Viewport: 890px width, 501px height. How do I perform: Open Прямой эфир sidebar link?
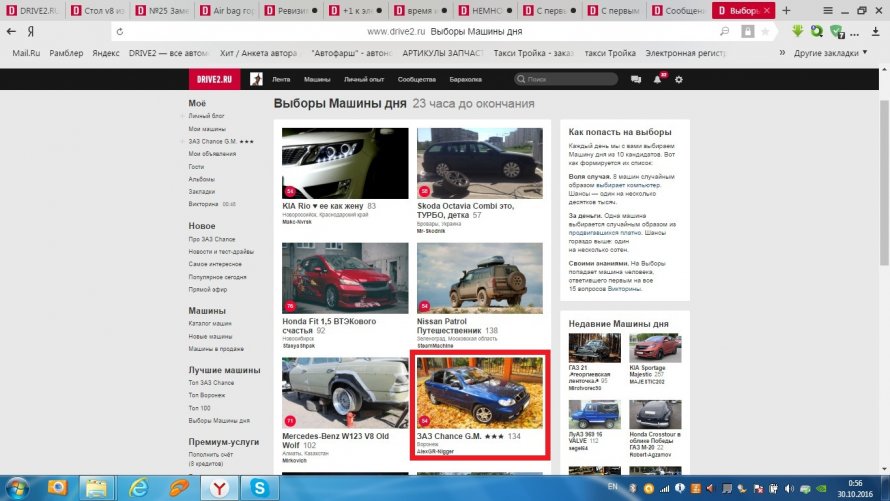(x=208, y=289)
